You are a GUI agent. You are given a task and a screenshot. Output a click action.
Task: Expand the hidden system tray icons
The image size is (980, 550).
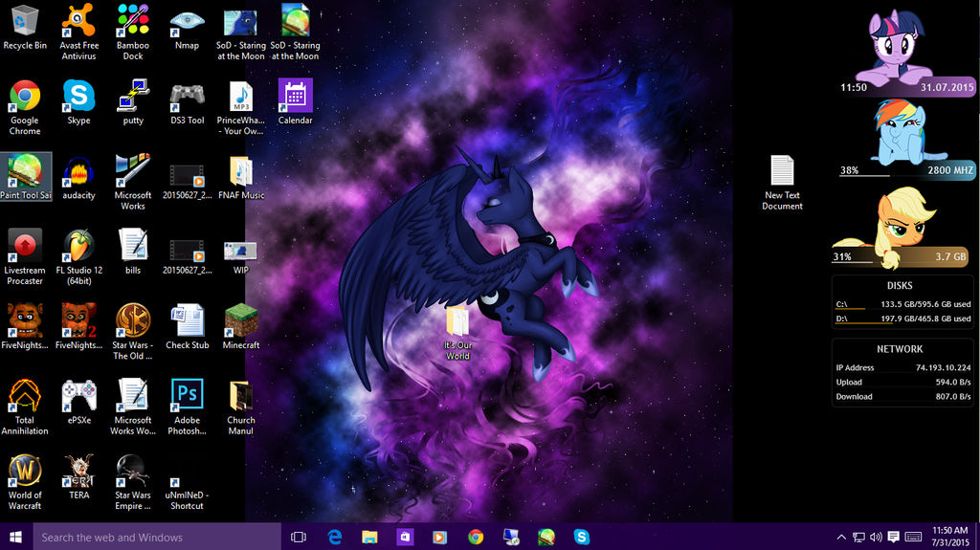[x=841, y=537]
